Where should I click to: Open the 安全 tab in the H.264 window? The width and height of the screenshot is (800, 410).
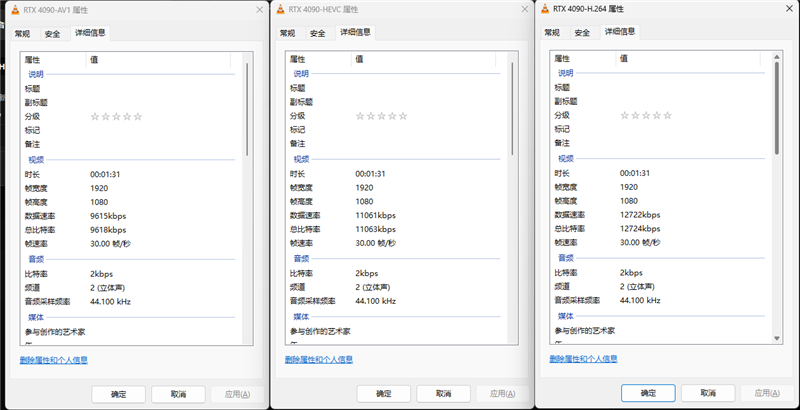[582, 33]
